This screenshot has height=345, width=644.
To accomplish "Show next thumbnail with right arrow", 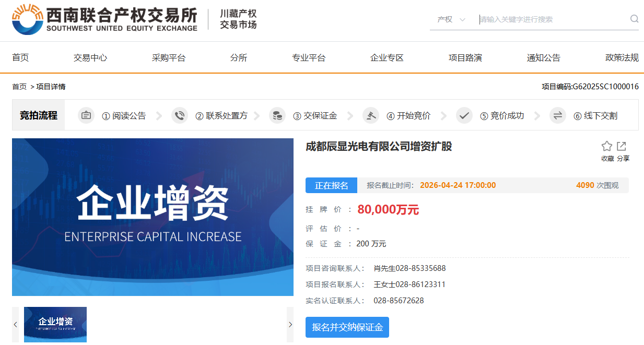I will (x=290, y=325).
